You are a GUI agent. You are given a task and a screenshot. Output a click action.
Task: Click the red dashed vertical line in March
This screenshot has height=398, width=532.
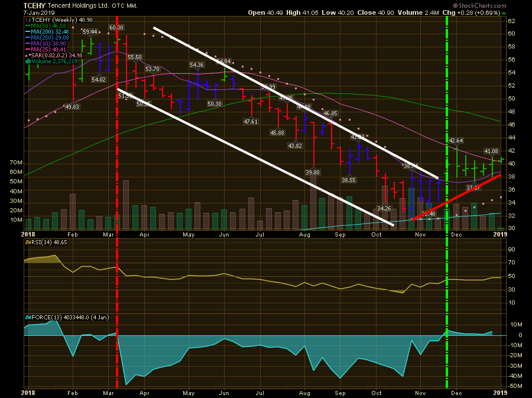point(117,148)
